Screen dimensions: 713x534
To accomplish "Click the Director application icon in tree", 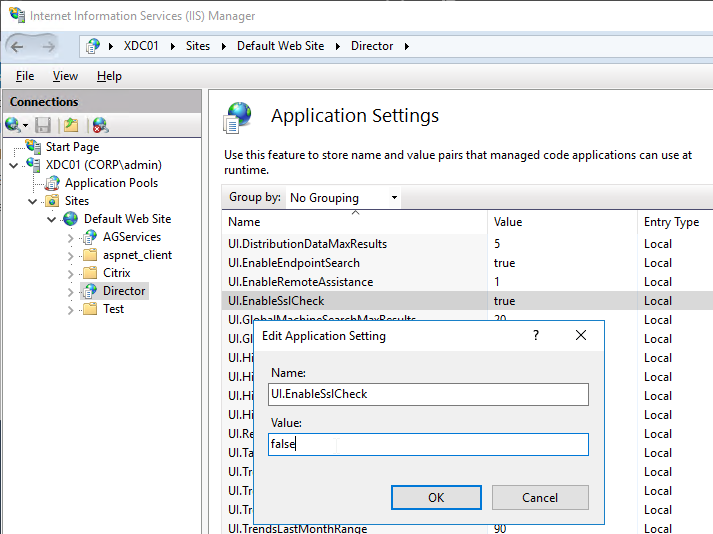I will click(x=90, y=291).
